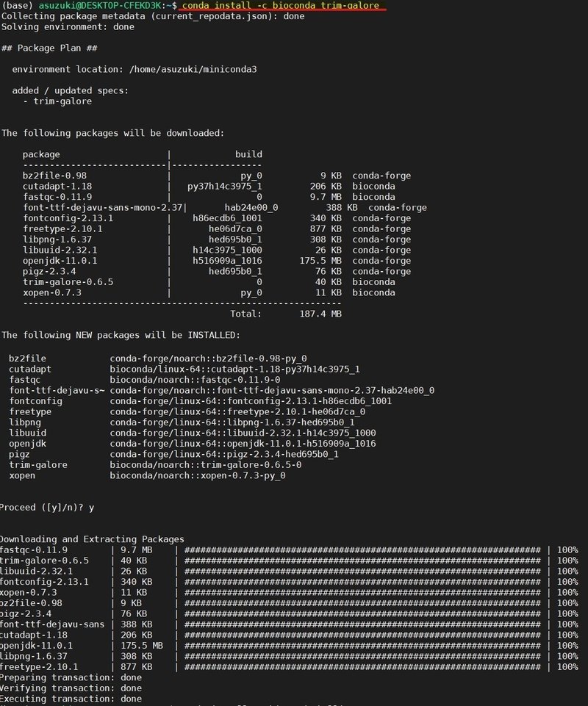This screenshot has width=588, height=706.
Task: Click the fastqc-0.11.9 download progress bar
Action: point(365,550)
